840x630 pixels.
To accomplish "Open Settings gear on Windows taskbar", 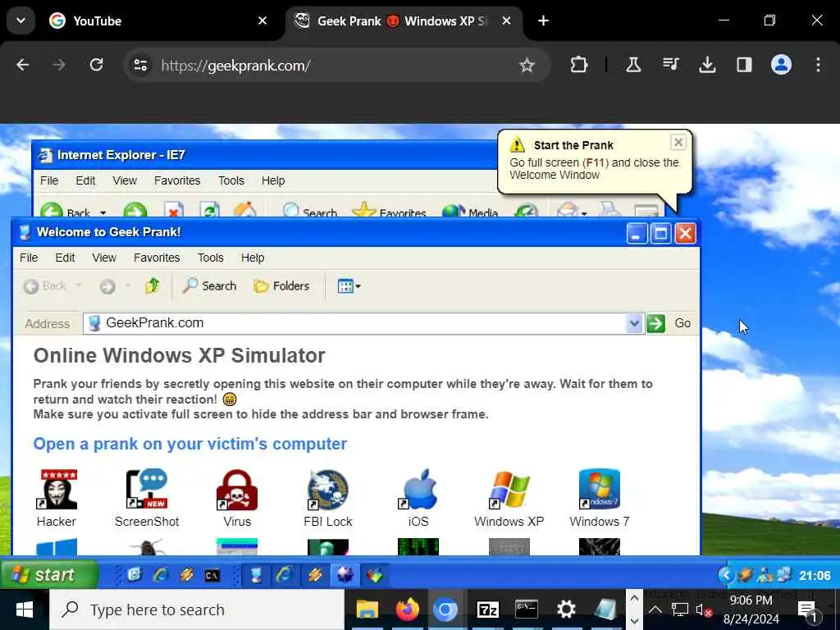I will point(566,609).
